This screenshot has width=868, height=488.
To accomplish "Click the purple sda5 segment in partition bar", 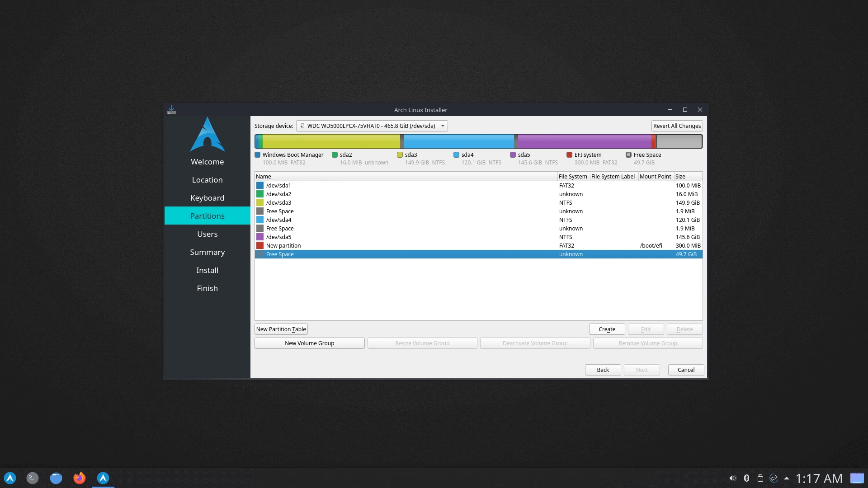I will coord(584,141).
